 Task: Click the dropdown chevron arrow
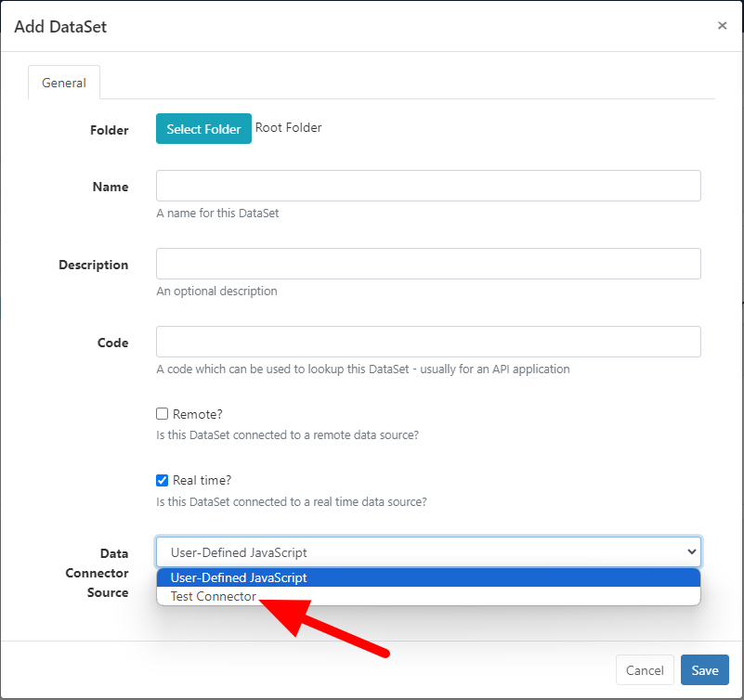pos(691,552)
